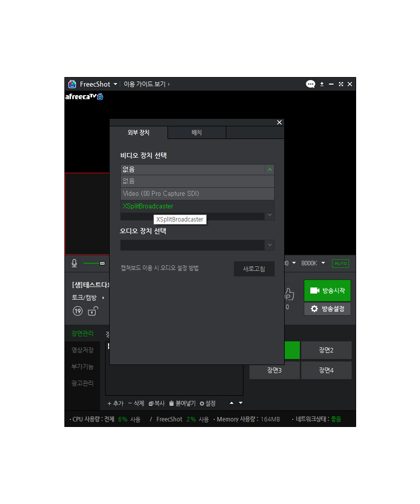Move source up with the up arrow
Viewport: 420px width, 504px height.
click(x=231, y=403)
